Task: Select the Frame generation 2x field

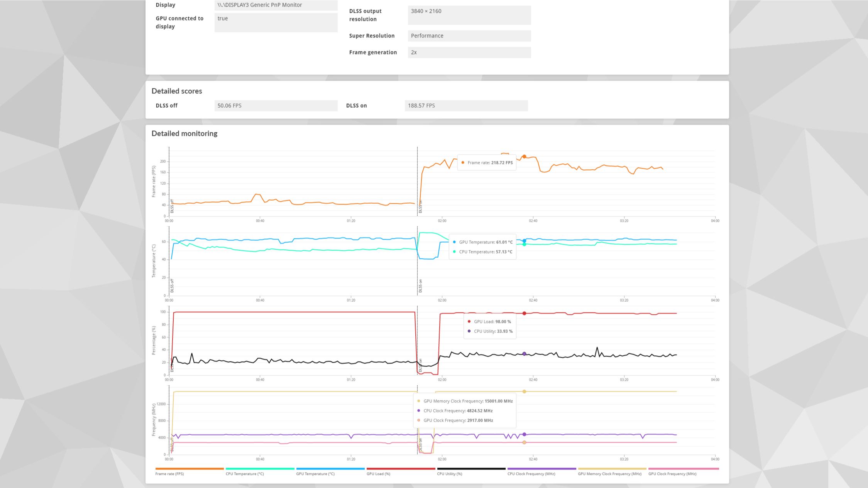Action: (x=469, y=52)
